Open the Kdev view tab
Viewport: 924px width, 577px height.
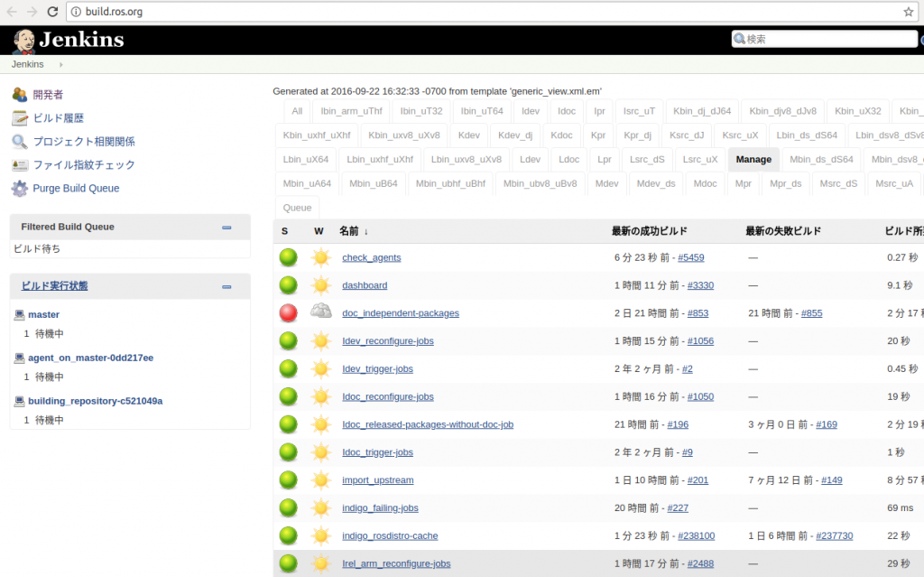[x=468, y=135]
